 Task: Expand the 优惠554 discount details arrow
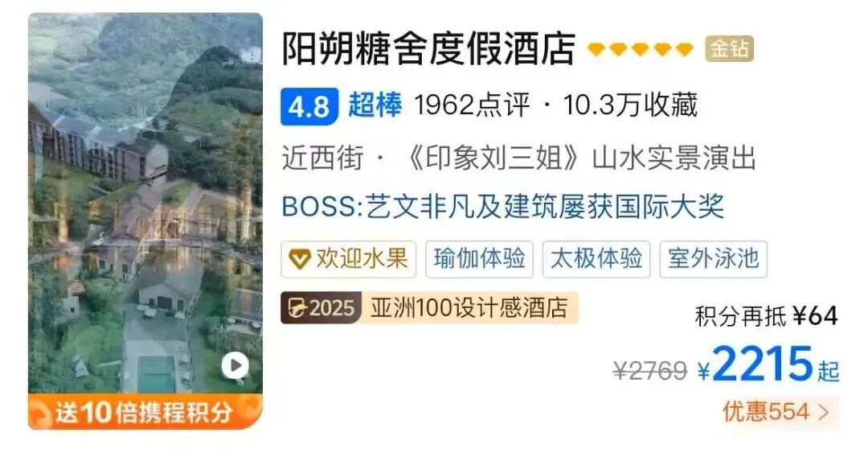click(x=824, y=412)
